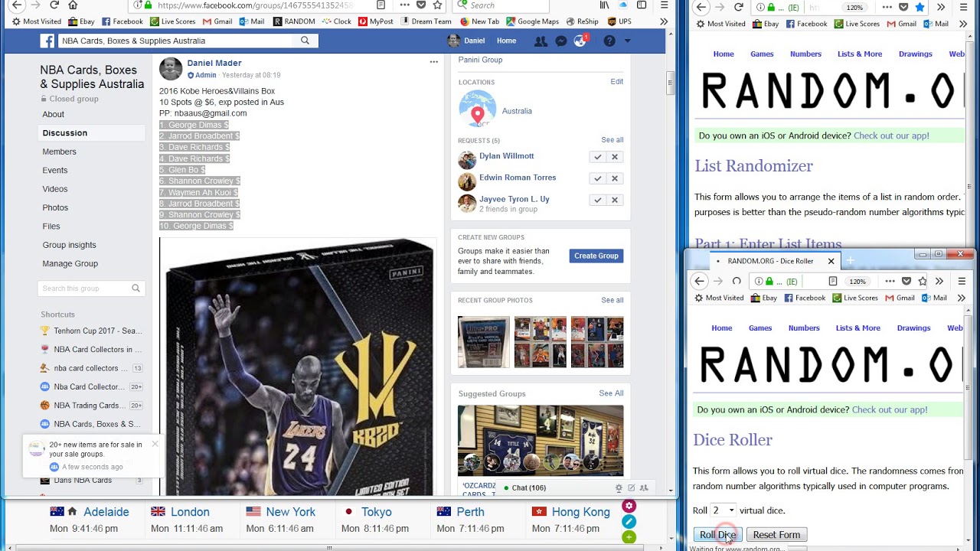Viewport: 980px width, 551px height.
Task: Expand toolbar overflow in Dice Roller window
Action: 939,281
